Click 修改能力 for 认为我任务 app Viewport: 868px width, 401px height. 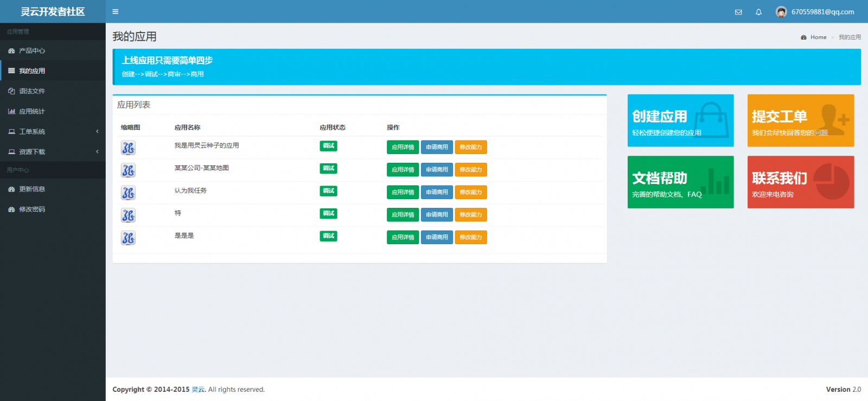tap(470, 192)
